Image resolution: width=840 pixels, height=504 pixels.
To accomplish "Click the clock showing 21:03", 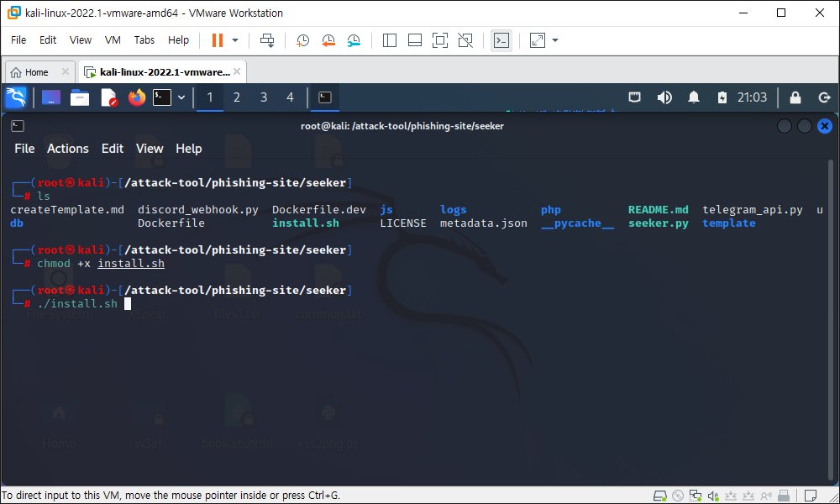I will tap(752, 97).
